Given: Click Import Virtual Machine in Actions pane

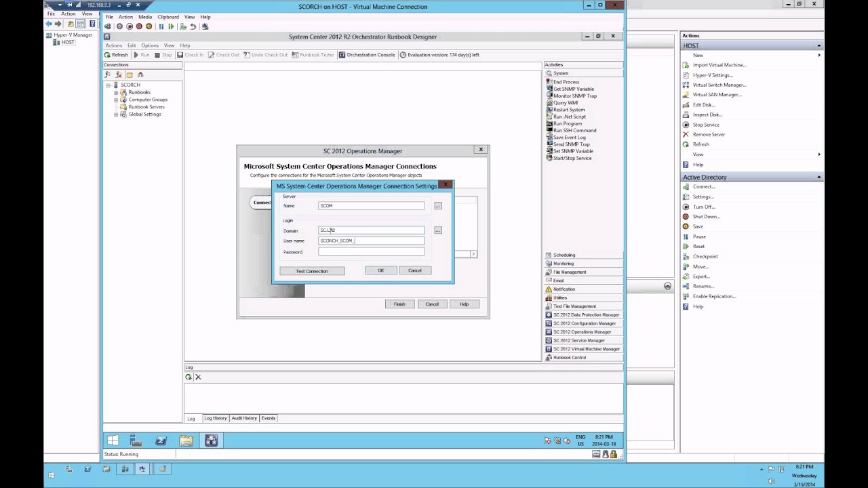Looking at the screenshot, I should click(719, 65).
